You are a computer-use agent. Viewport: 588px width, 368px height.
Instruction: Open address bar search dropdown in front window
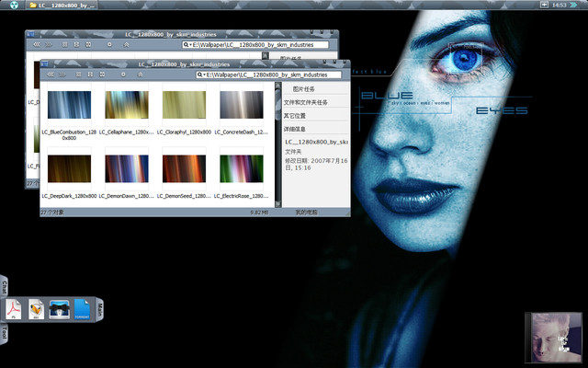coord(202,75)
